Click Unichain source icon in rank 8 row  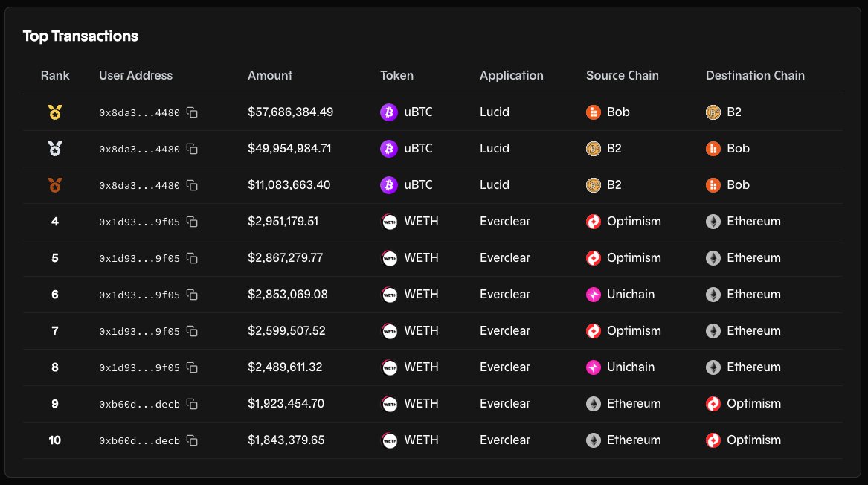tap(594, 367)
